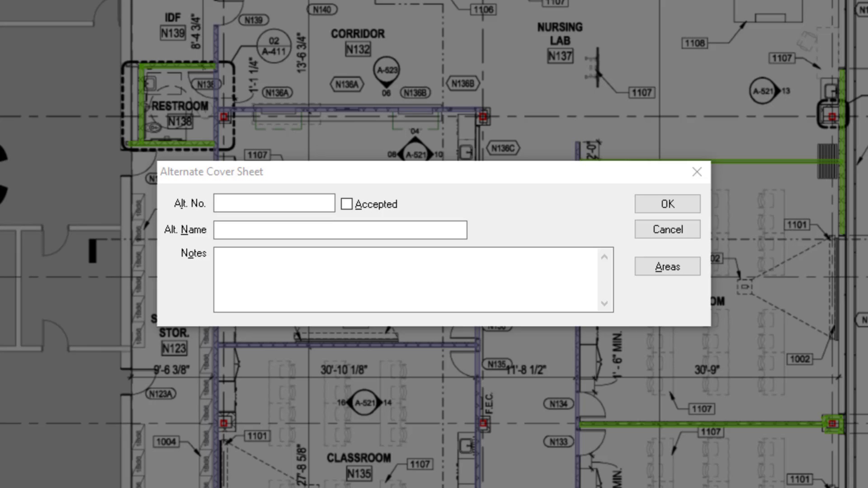
Task: Close the Alternate Cover Sheet dialog
Action: pos(697,172)
